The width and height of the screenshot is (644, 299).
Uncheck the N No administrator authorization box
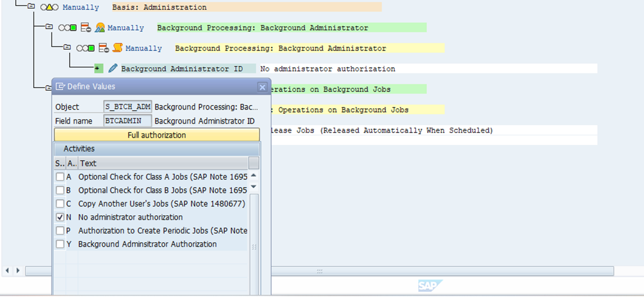coord(60,217)
